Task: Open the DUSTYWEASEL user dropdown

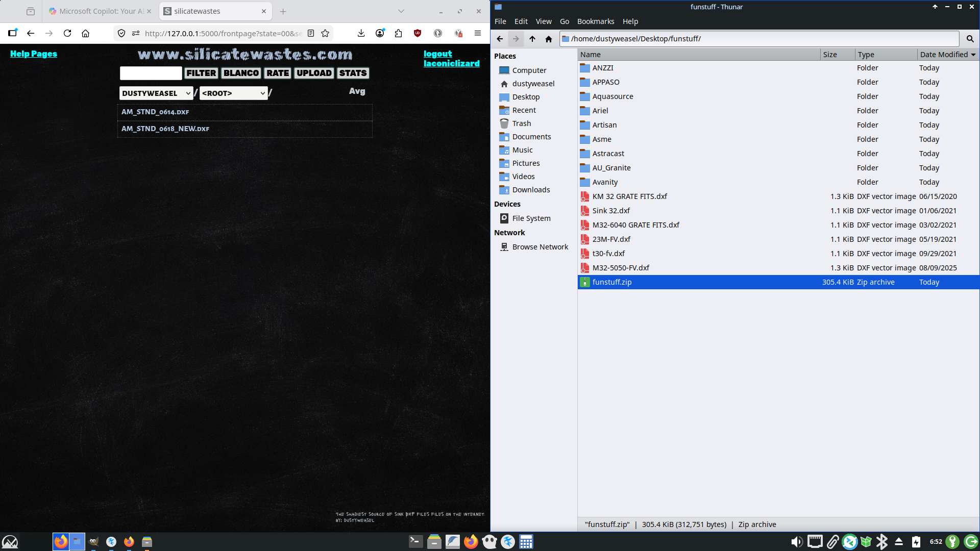Action: click(x=156, y=93)
